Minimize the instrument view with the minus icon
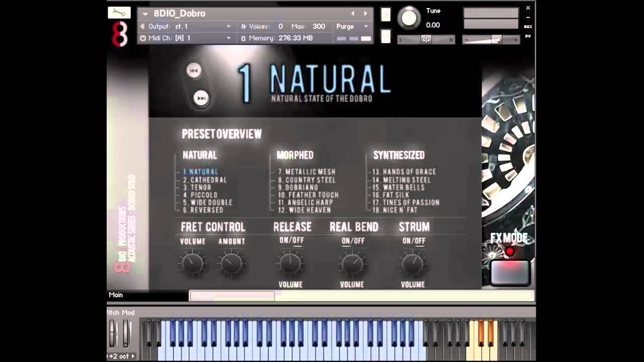Image resolution: width=644 pixels, height=362 pixels. tap(528, 18)
